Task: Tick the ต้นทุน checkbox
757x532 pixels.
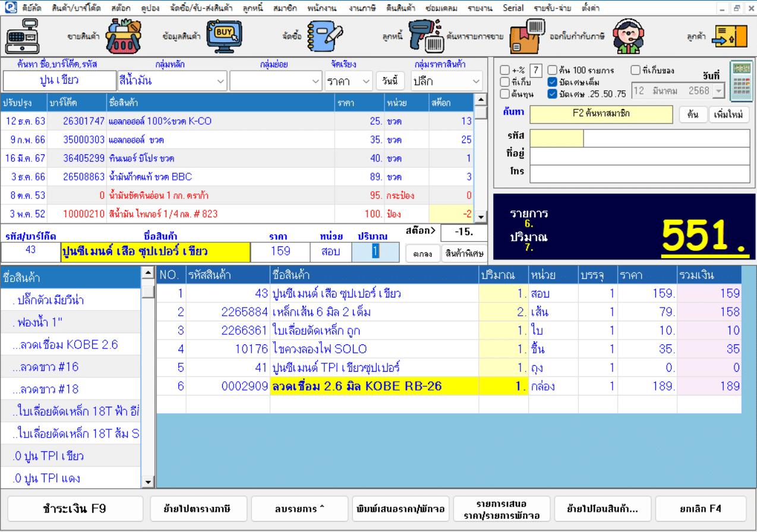Action: pyautogui.click(x=505, y=94)
